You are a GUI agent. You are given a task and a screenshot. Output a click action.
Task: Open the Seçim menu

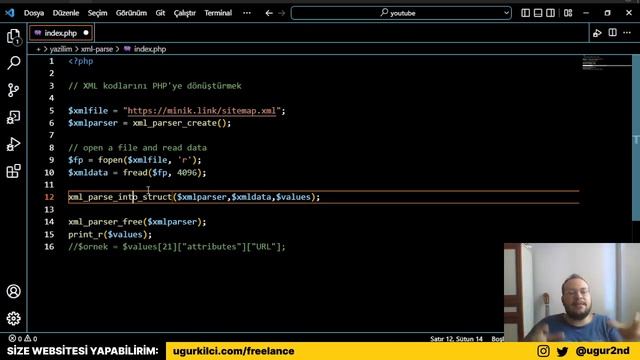[x=98, y=13]
